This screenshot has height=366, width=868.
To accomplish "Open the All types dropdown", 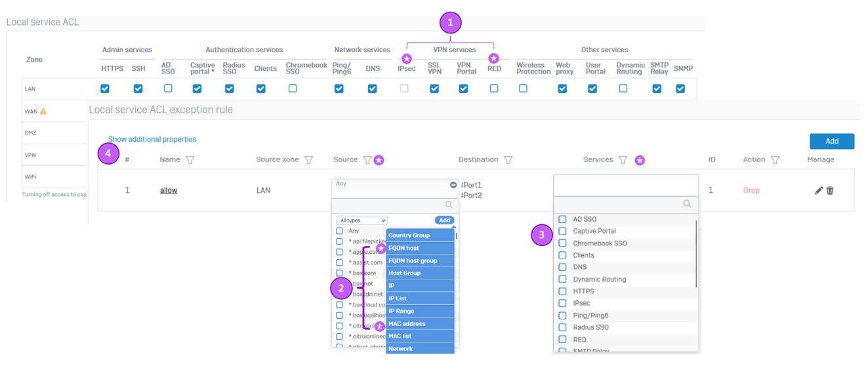I will point(362,220).
